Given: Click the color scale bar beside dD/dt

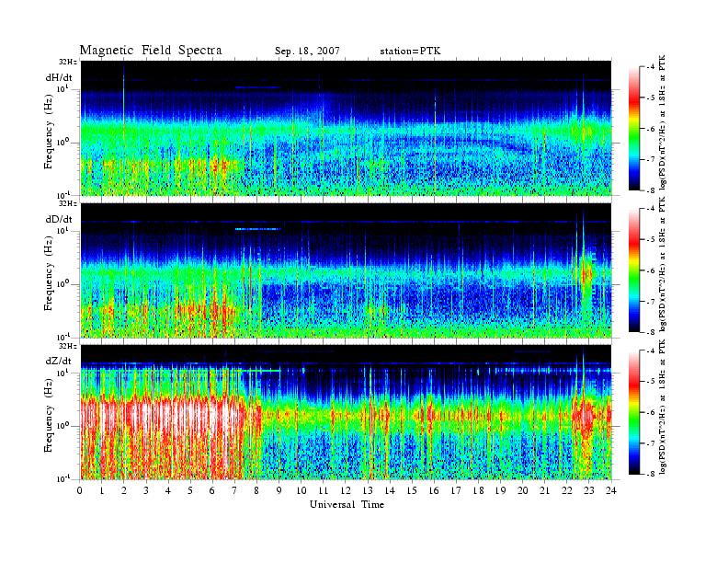Looking at the screenshot, I should [x=633, y=270].
